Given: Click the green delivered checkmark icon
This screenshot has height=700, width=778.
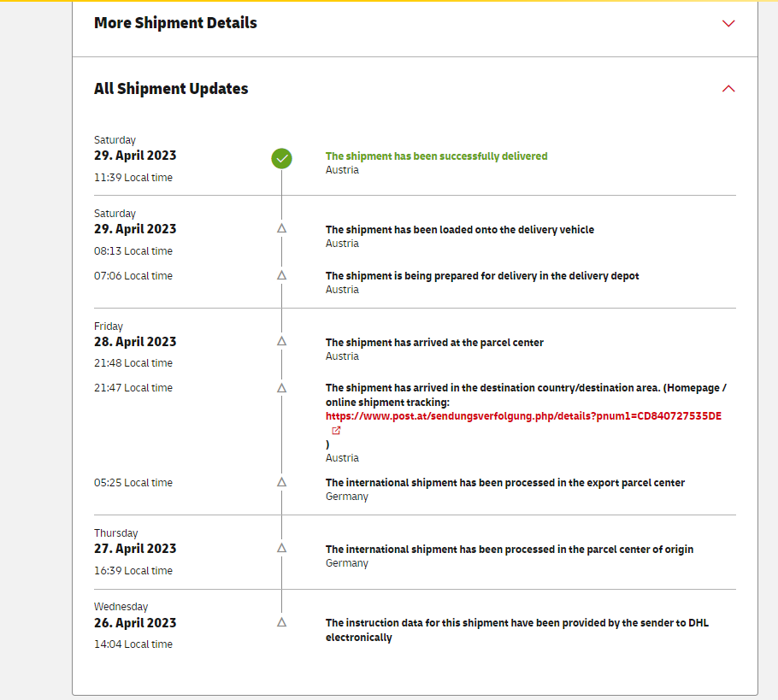Looking at the screenshot, I should coord(281,158).
